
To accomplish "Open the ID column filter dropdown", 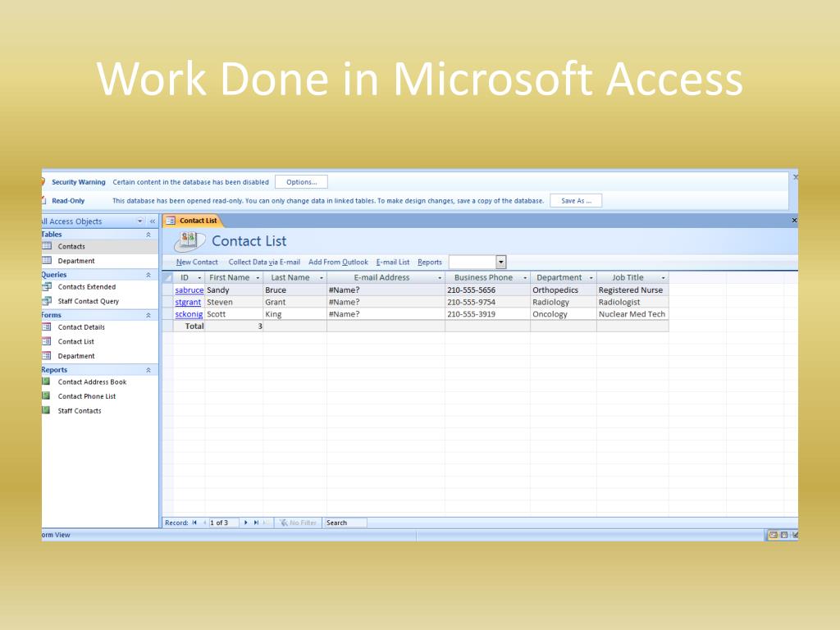I will [200, 277].
